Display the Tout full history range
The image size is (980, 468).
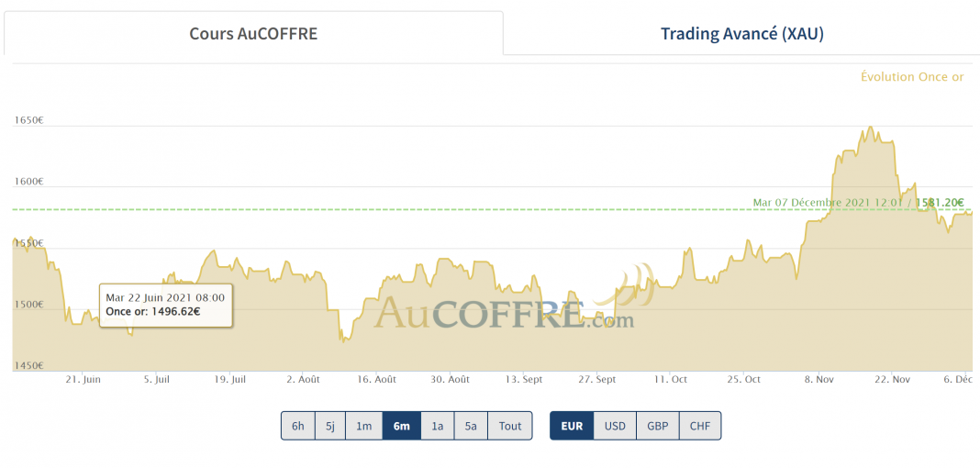510,426
